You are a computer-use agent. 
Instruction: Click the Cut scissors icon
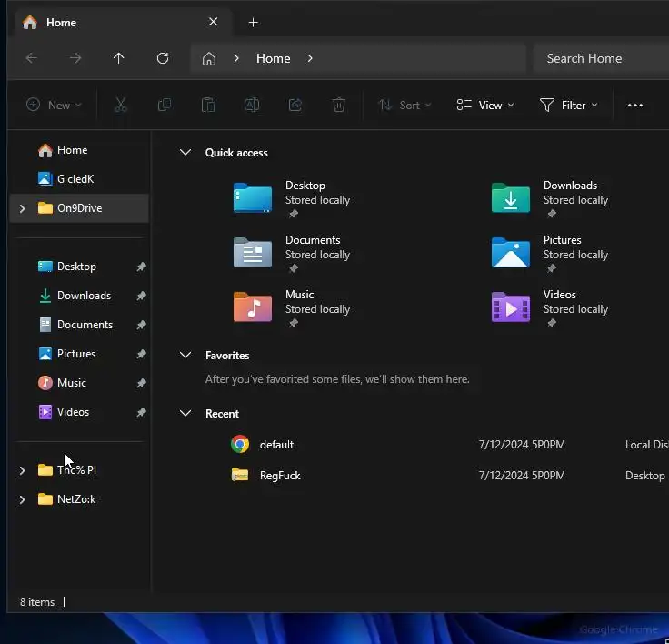[121, 105]
